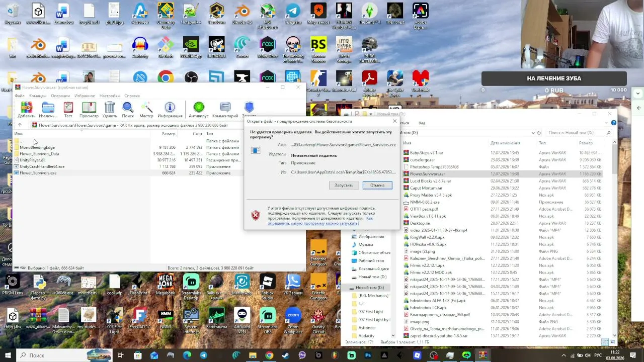
Task: Open the Adobe Acrobat desktop shortcut
Action: tap(369, 83)
